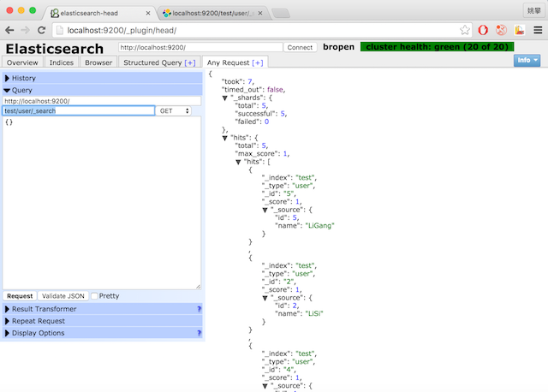This screenshot has height=392, width=548.
Task: Collapse "_source" of the LiGang record
Action: click(x=265, y=210)
